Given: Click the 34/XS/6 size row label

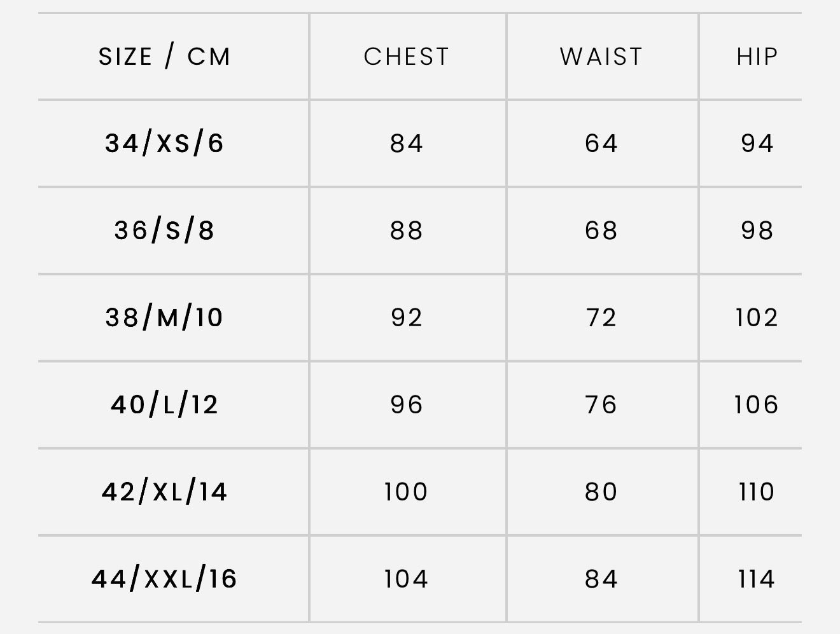Looking at the screenshot, I should pyautogui.click(x=164, y=144).
